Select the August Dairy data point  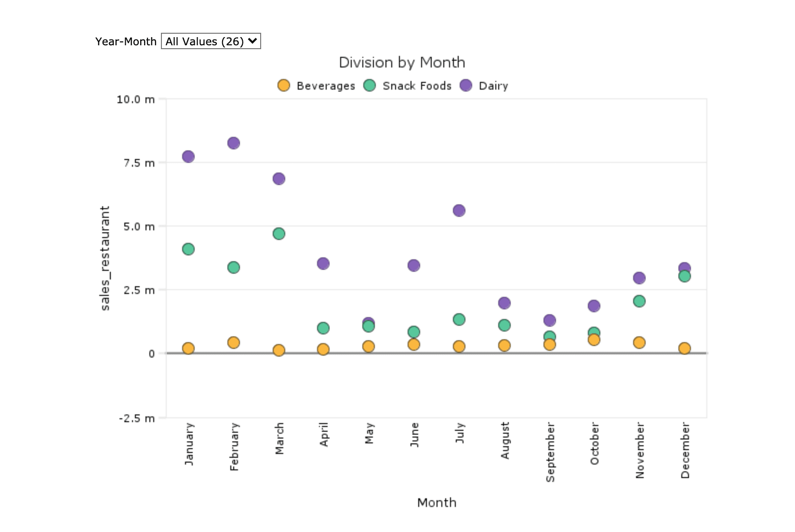coord(504,303)
